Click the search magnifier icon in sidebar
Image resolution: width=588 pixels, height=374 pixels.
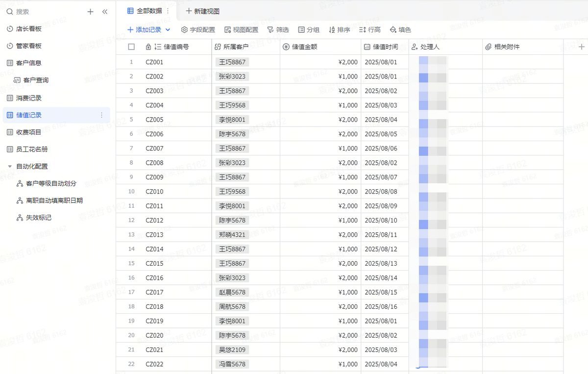pos(10,12)
